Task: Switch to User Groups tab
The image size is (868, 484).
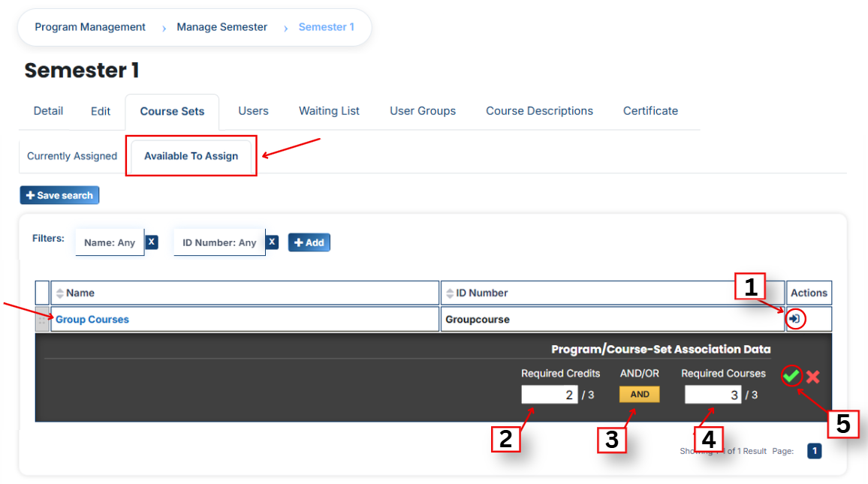Action: tap(423, 111)
